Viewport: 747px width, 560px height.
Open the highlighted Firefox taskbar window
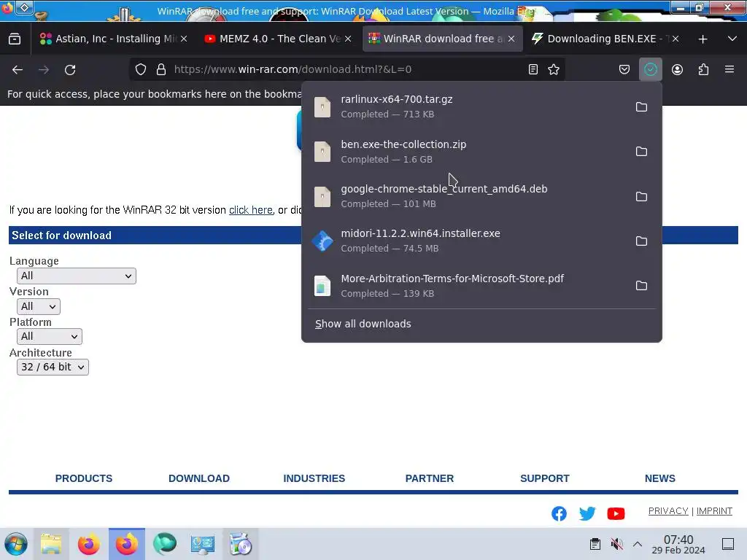pos(127,544)
